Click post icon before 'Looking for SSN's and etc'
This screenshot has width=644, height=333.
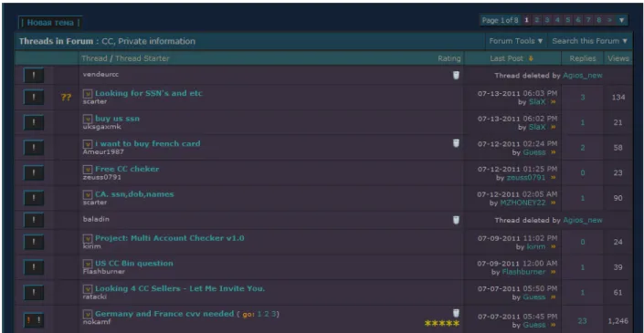click(x=88, y=94)
